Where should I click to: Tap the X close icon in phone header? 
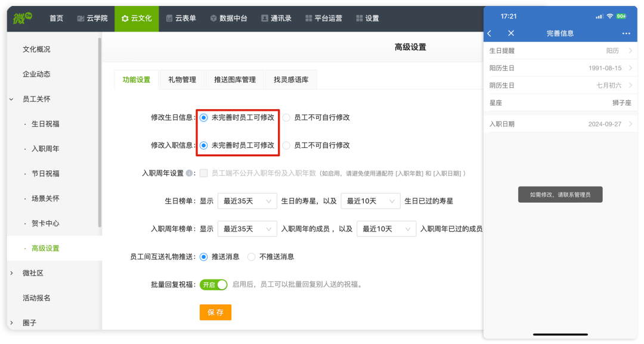(x=511, y=33)
